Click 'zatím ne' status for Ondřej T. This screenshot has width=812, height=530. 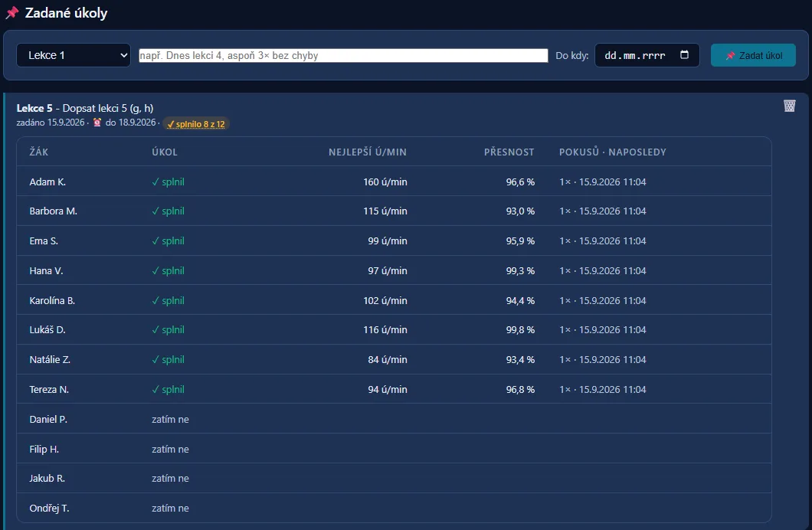click(170, 509)
